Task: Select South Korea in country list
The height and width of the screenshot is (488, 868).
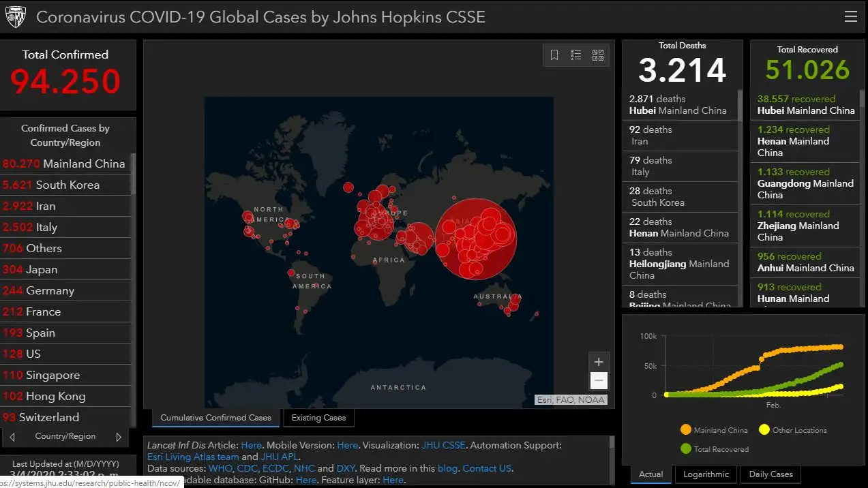Action: pyautogui.click(x=65, y=185)
